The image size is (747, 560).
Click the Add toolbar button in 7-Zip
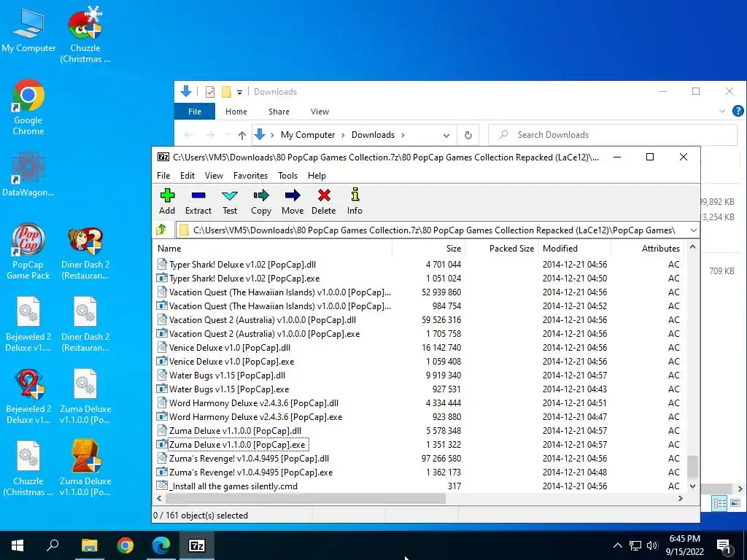(167, 201)
